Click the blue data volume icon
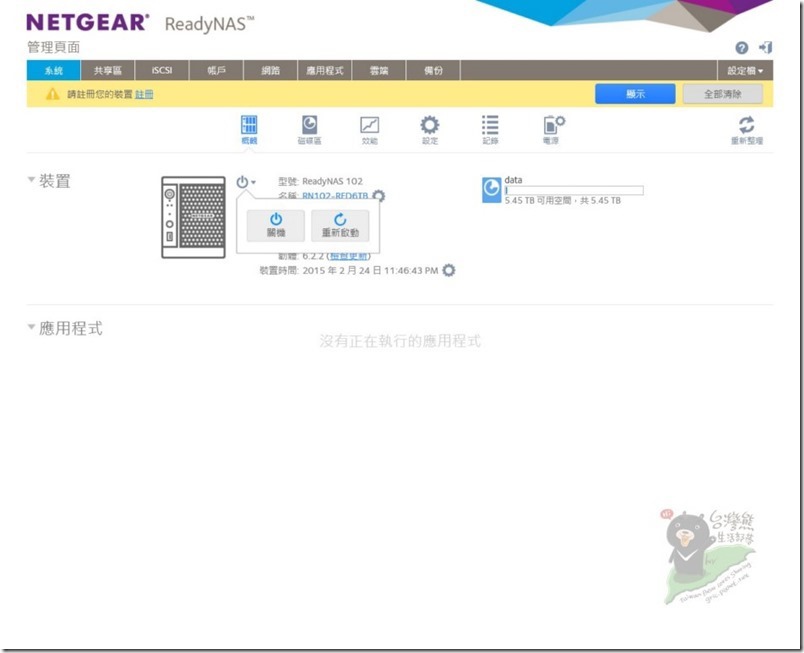This screenshot has width=804, height=653. (x=491, y=190)
